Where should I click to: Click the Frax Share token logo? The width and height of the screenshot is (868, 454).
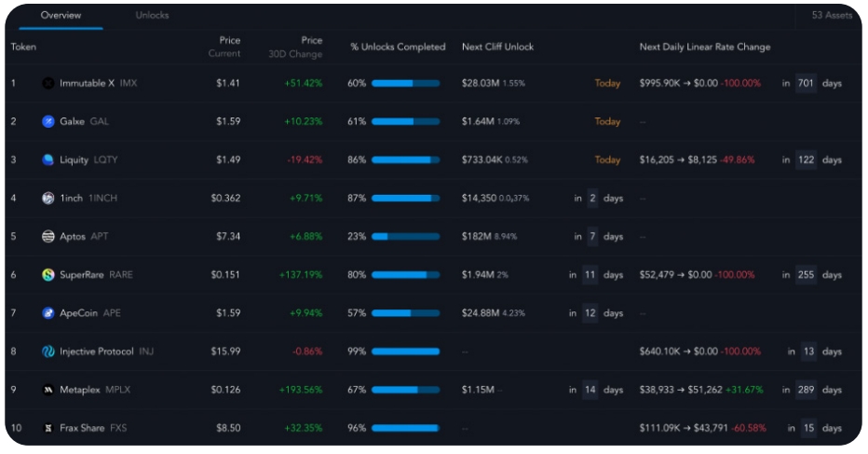click(x=48, y=428)
